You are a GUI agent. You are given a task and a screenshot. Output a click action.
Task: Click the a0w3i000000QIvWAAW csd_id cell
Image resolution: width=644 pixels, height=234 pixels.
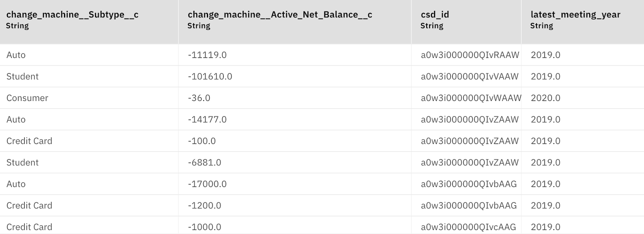471,98
